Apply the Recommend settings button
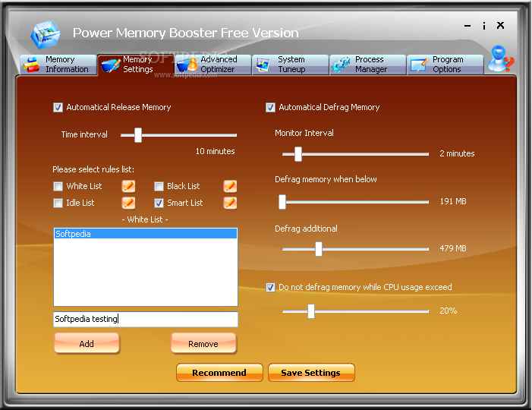This screenshot has width=532, height=410. tap(219, 373)
